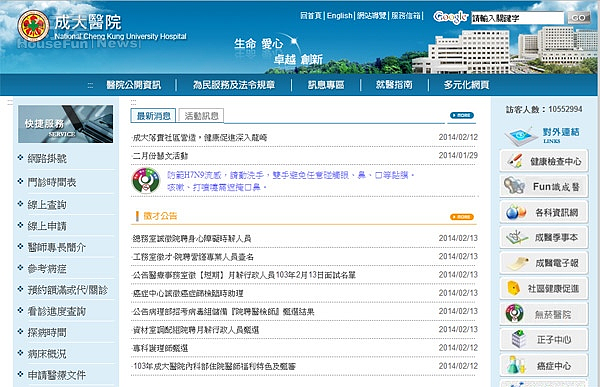Image resolution: width=600 pixels, height=387 pixels.
Task: Focus the Google keyword search field
Action: (517, 18)
